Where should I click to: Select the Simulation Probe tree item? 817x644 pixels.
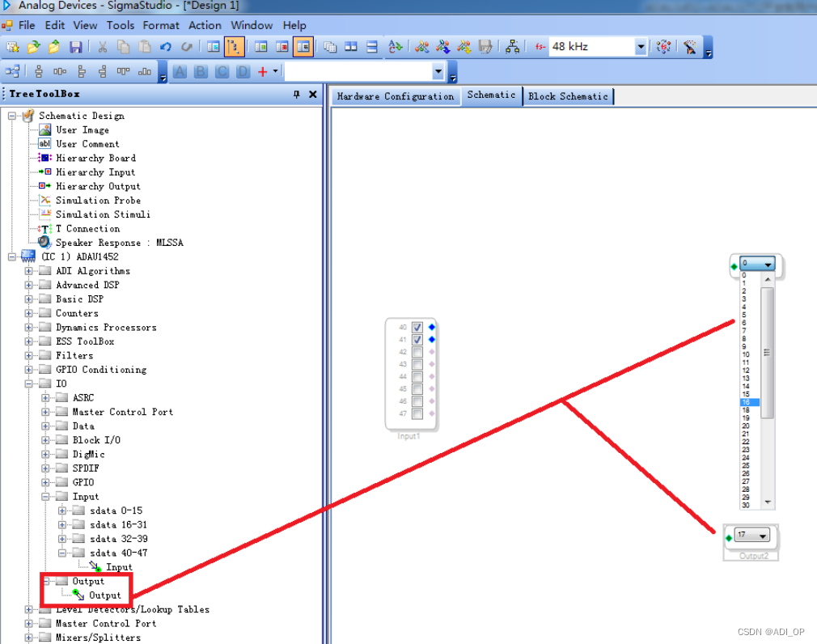point(98,201)
